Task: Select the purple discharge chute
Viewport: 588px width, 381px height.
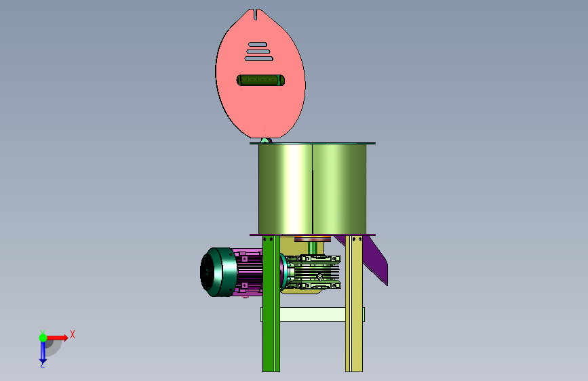Action: pos(375,260)
